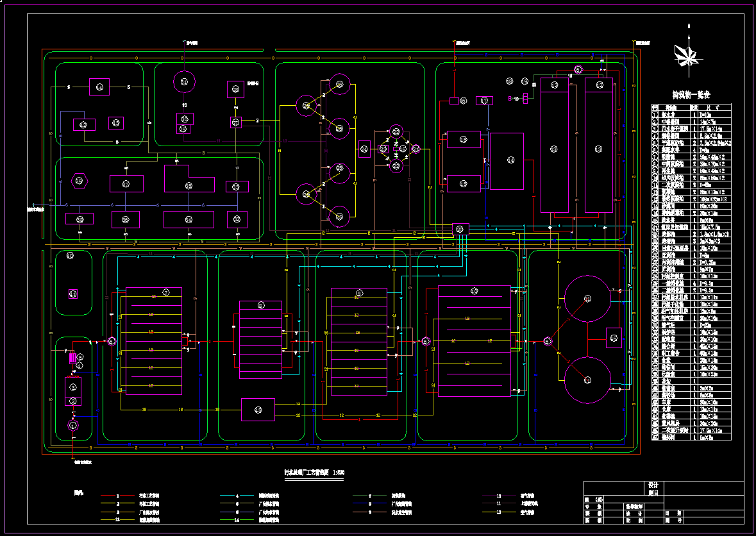756x536 pixels.
Task: Select the L-shaped magenta building outline
Action: pos(189,179)
